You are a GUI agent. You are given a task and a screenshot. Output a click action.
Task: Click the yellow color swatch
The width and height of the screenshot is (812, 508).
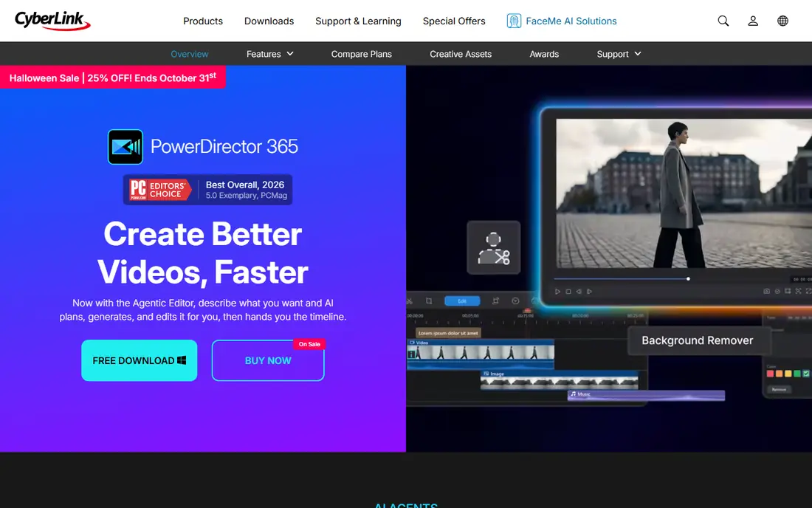[788, 374]
